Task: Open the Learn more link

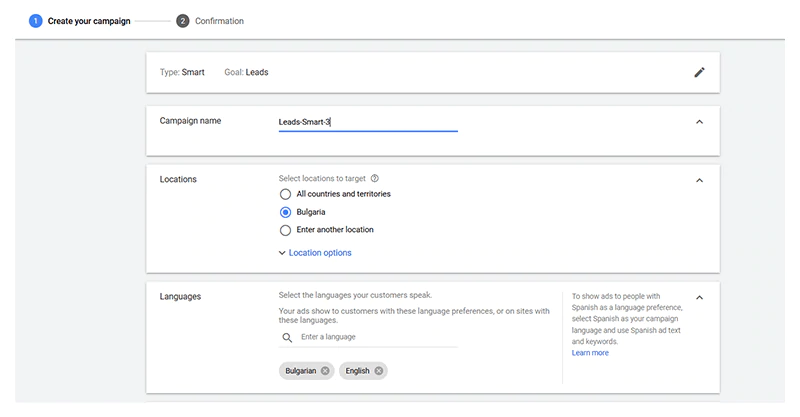Action: (x=590, y=353)
